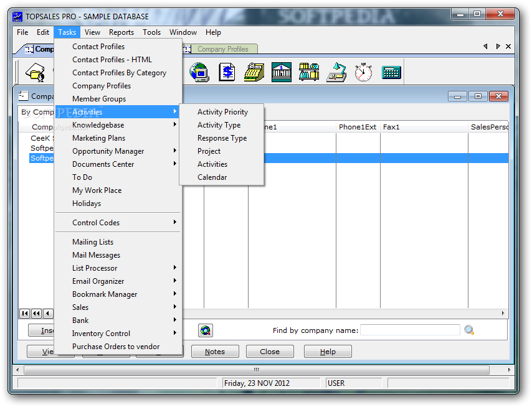This screenshot has height=407, width=532.
Task: Expand the Bank submenu
Action: 175,320
